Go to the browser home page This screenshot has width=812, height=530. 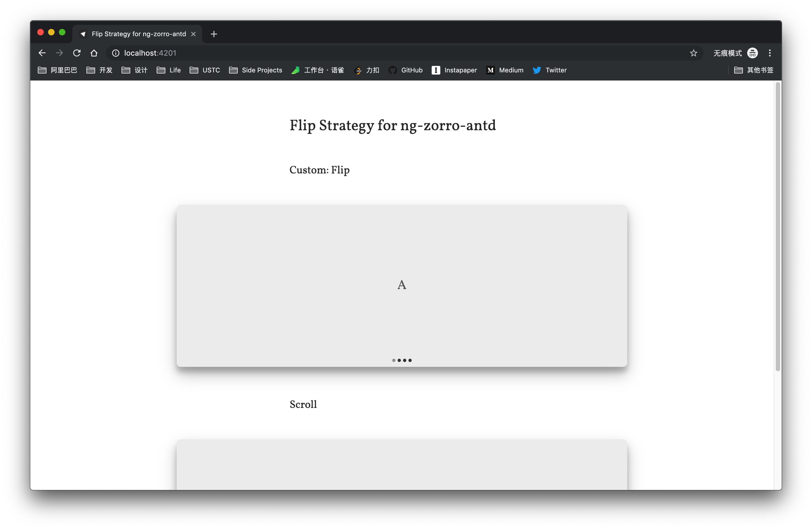click(x=94, y=53)
